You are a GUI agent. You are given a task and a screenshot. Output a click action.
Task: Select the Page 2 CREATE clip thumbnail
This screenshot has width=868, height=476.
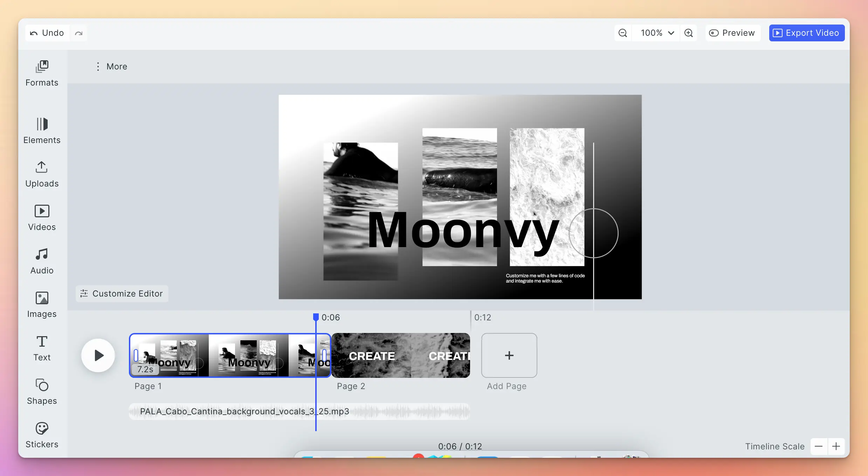(x=400, y=355)
